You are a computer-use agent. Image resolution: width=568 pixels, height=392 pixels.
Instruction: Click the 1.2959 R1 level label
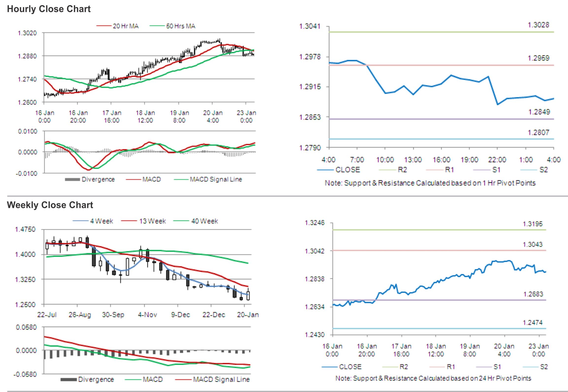click(538, 58)
